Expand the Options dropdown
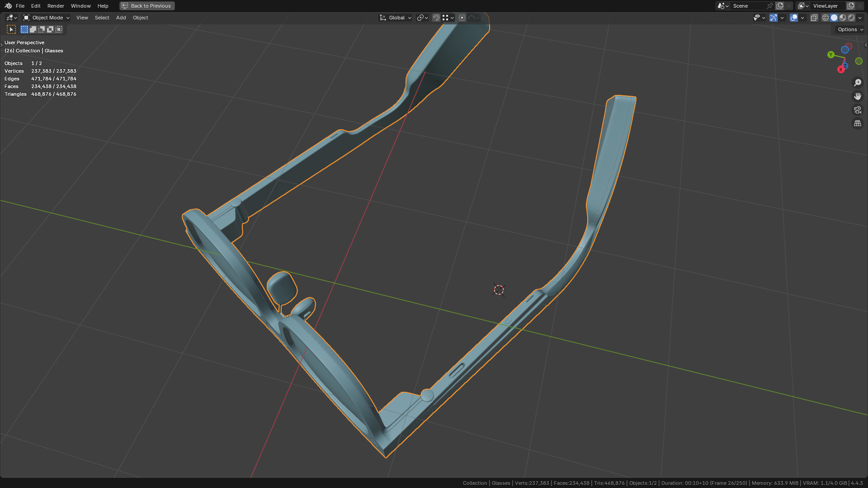 coord(850,29)
